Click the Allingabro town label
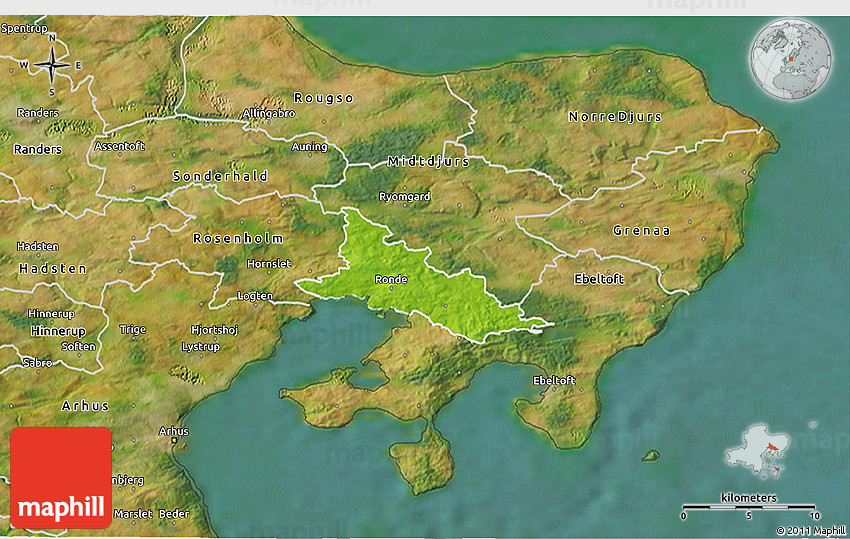This screenshot has width=850, height=539. click(x=269, y=114)
